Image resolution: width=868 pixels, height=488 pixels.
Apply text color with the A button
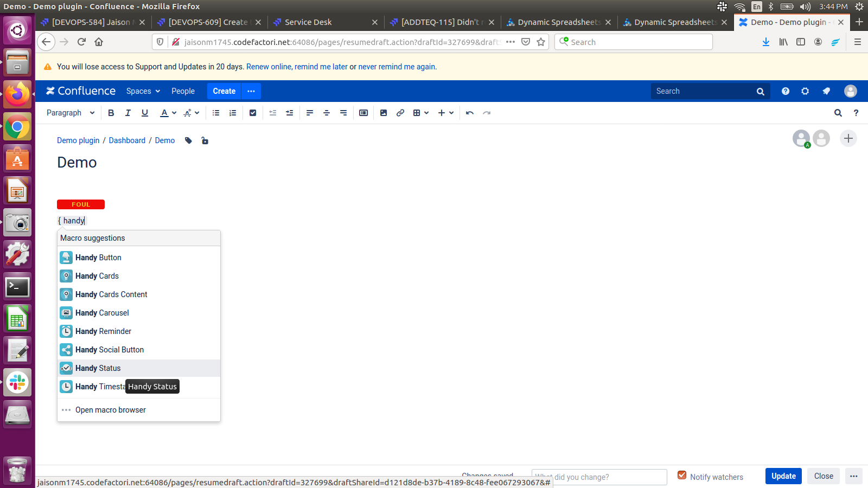(x=164, y=113)
